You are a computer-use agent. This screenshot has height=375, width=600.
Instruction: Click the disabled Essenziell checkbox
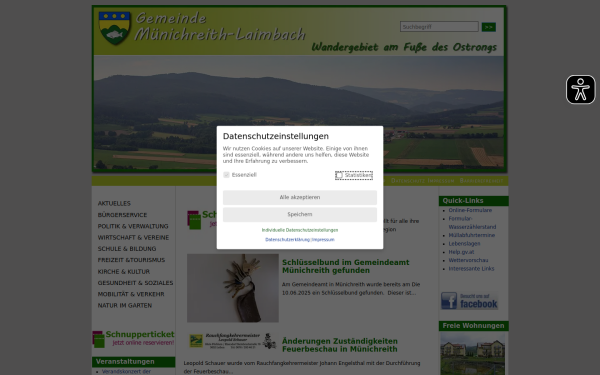pos(227,175)
